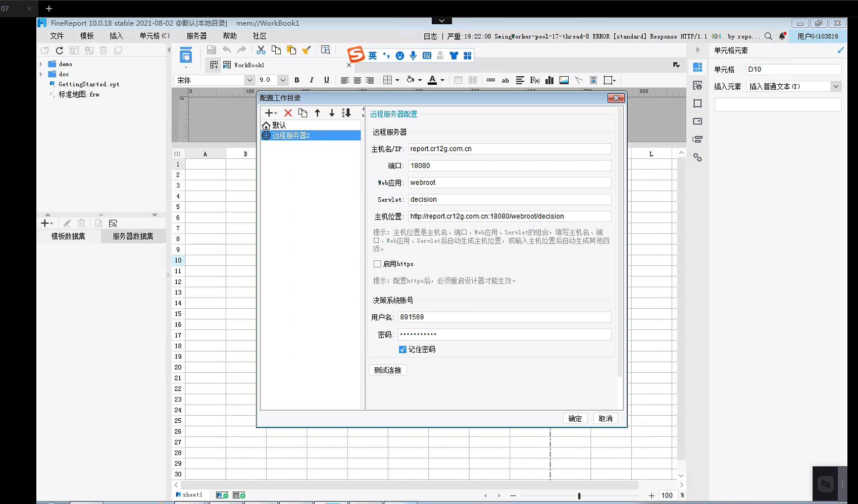Pick the font color swatch A

(432, 80)
